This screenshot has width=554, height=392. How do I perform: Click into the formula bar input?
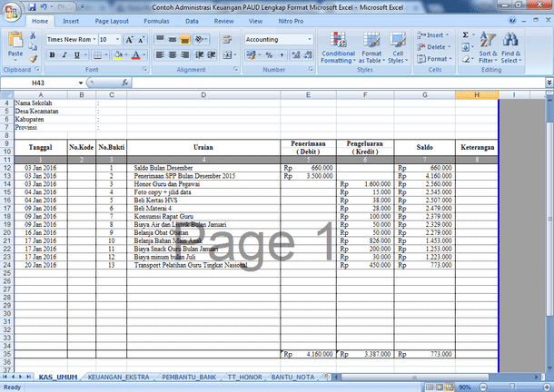tap(339, 83)
